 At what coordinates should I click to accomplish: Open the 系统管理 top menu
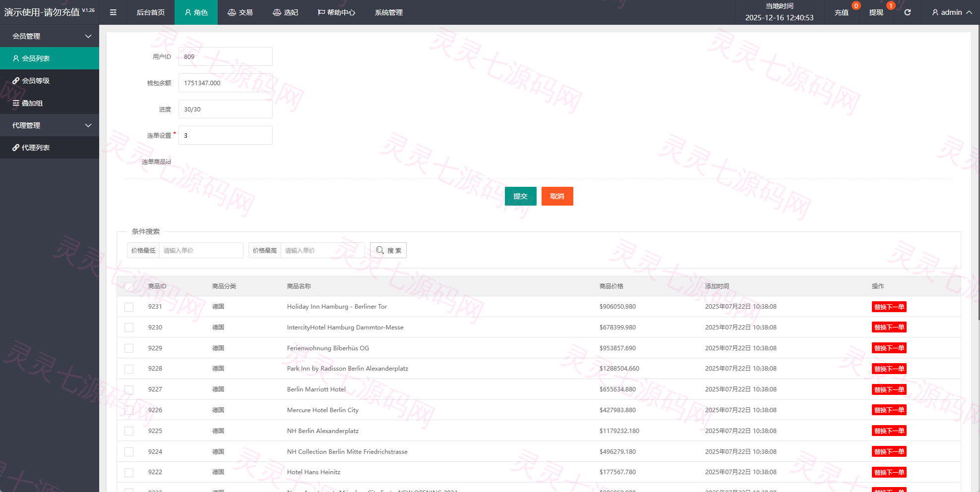pyautogui.click(x=389, y=12)
